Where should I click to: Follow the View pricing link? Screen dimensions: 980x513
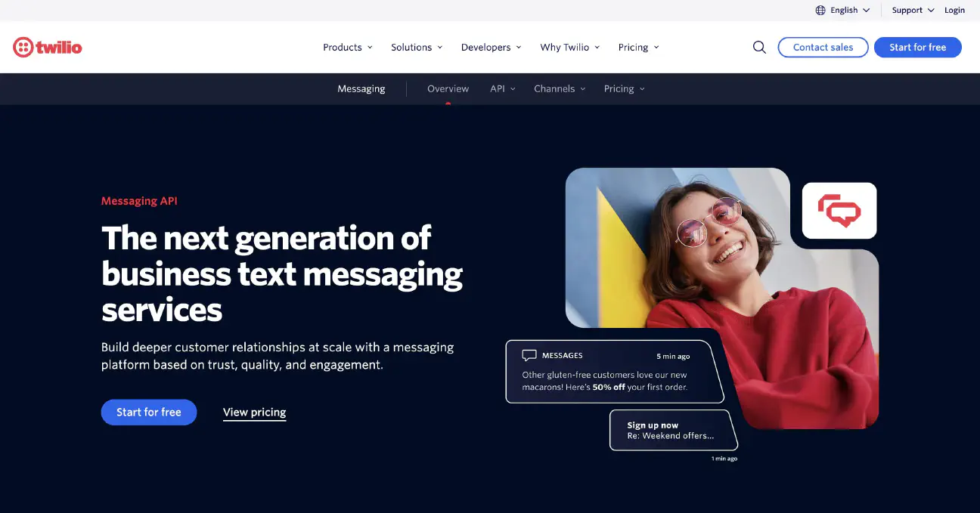[255, 413]
